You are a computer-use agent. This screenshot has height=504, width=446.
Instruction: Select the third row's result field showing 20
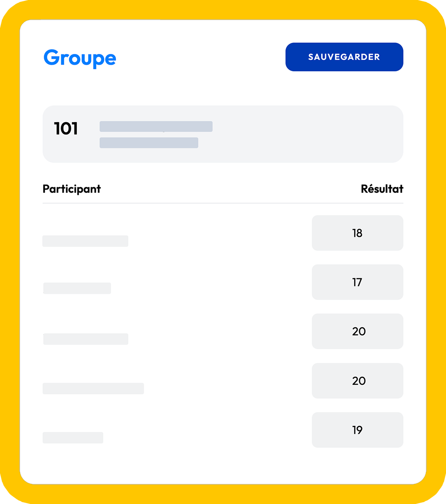[x=357, y=331]
